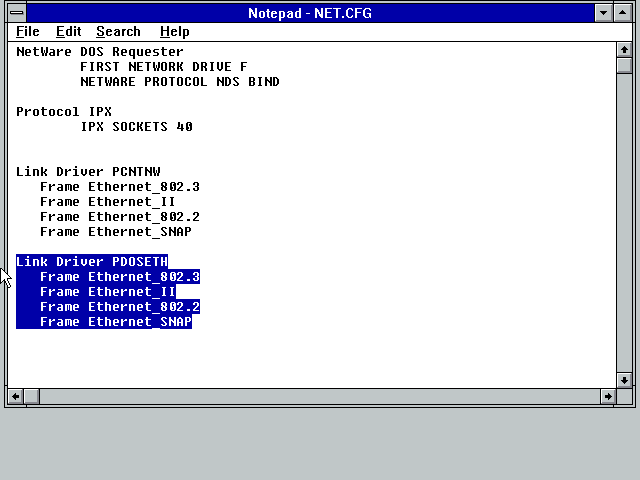Open the window control menu box

click(x=17, y=13)
